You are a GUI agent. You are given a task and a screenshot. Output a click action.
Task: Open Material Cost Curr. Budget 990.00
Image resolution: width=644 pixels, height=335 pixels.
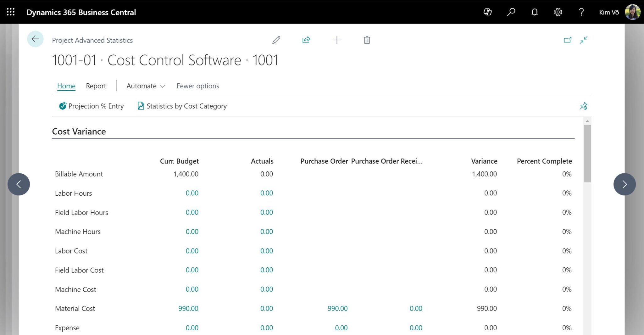click(x=188, y=309)
